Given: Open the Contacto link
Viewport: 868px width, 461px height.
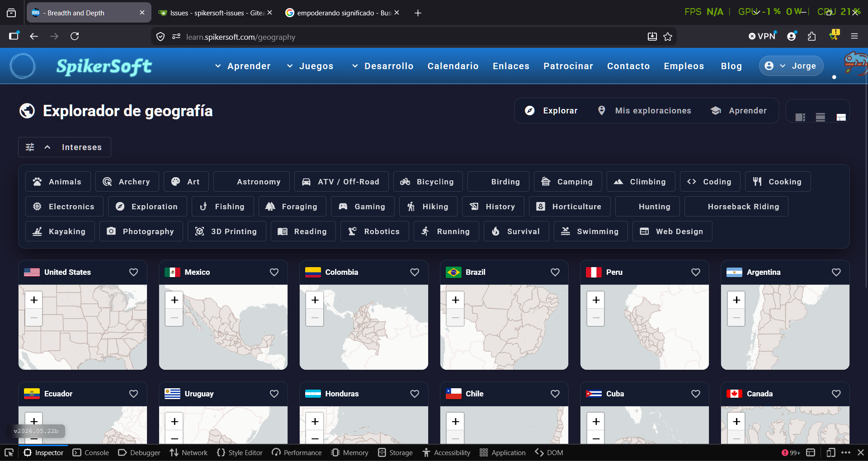Looking at the screenshot, I should pos(628,66).
